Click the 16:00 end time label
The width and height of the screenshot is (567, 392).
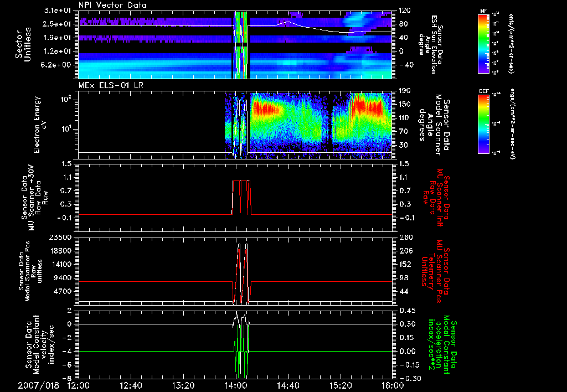click(x=392, y=385)
